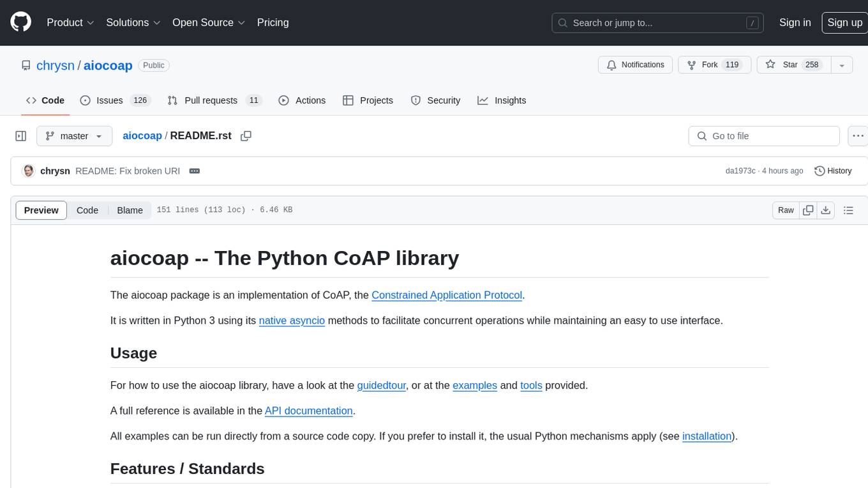Open commit da1973c
868x488 pixels.
tap(740, 171)
